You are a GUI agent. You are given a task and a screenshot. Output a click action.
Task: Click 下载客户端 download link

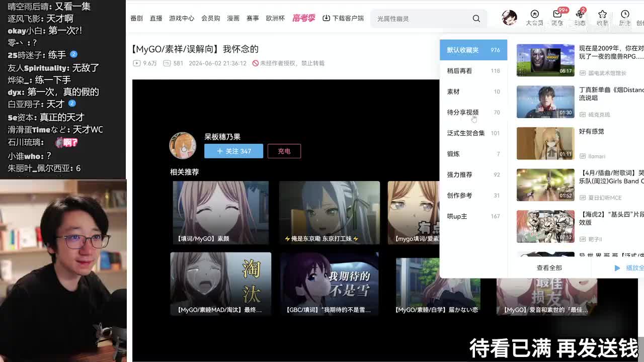[343, 18]
